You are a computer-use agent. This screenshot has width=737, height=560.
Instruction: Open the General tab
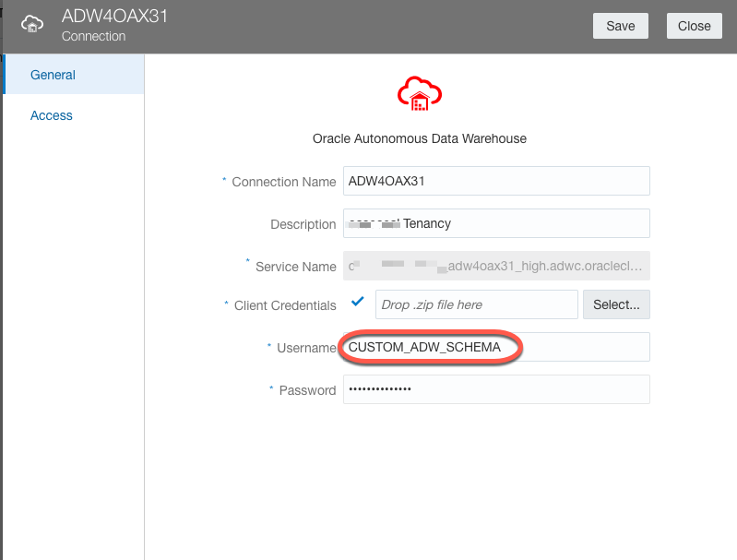coord(74,75)
